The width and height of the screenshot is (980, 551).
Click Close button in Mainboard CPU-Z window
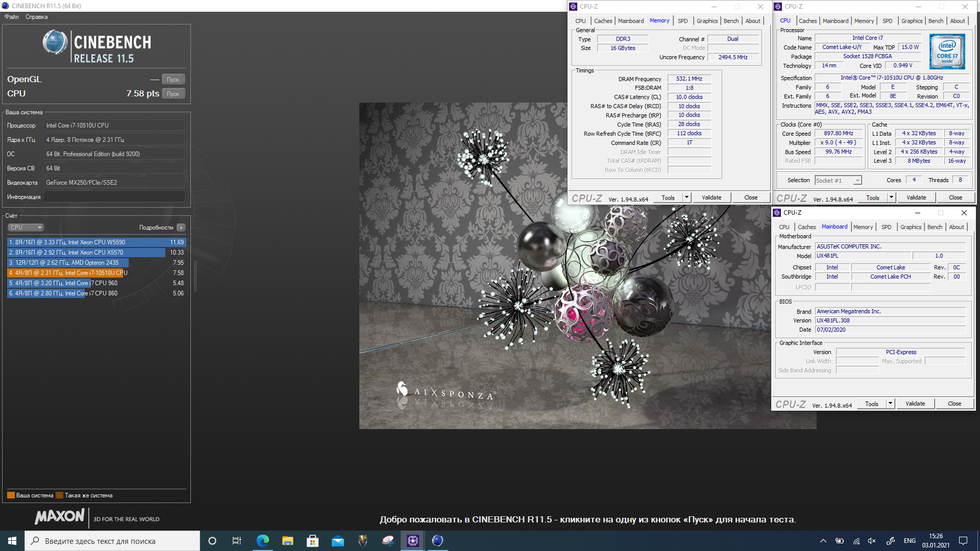(x=954, y=404)
